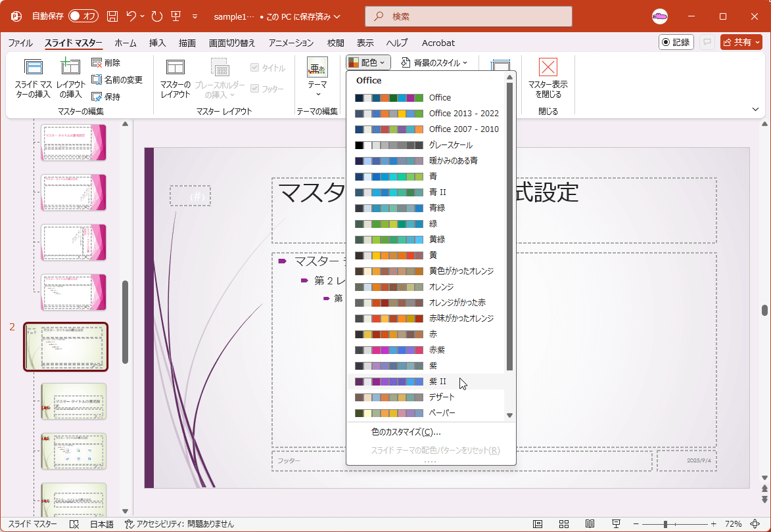Click the 削除 button
The width and height of the screenshot is (771, 532).
(106, 63)
